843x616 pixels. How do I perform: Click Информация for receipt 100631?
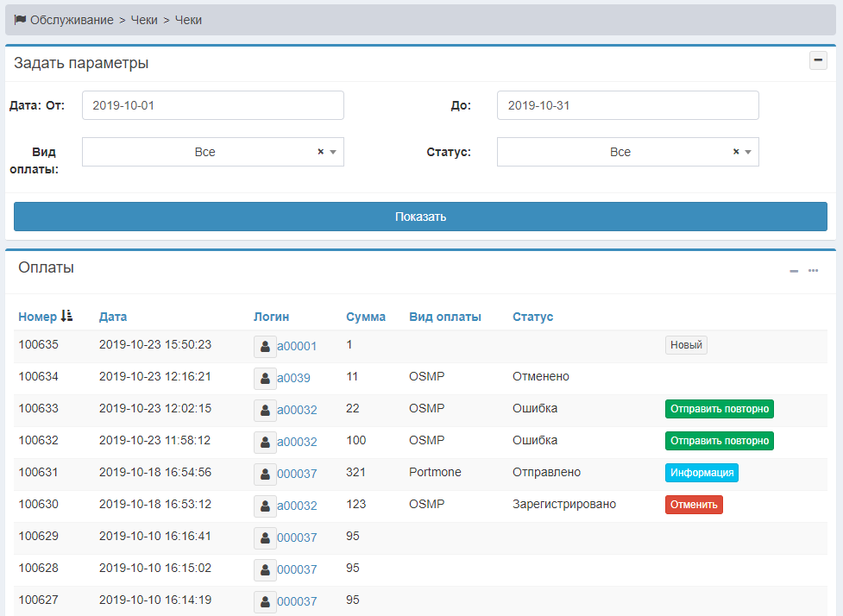click(701, 473)
